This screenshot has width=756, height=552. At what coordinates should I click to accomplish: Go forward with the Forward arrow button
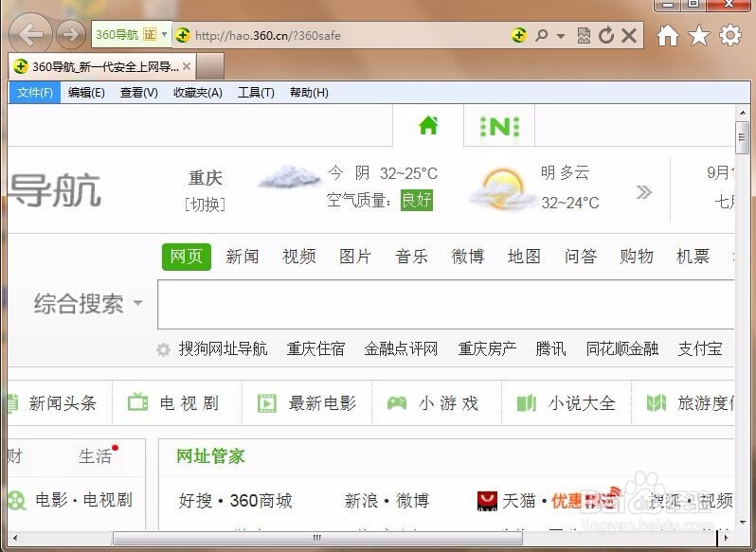tap(71, 34)
